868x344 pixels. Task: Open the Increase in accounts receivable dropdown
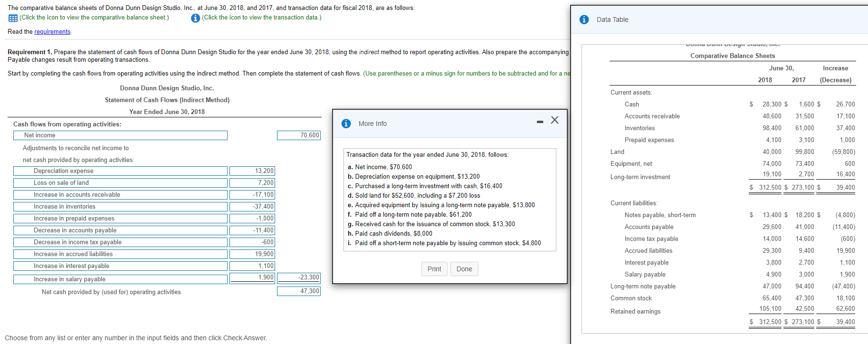[120, 195]
